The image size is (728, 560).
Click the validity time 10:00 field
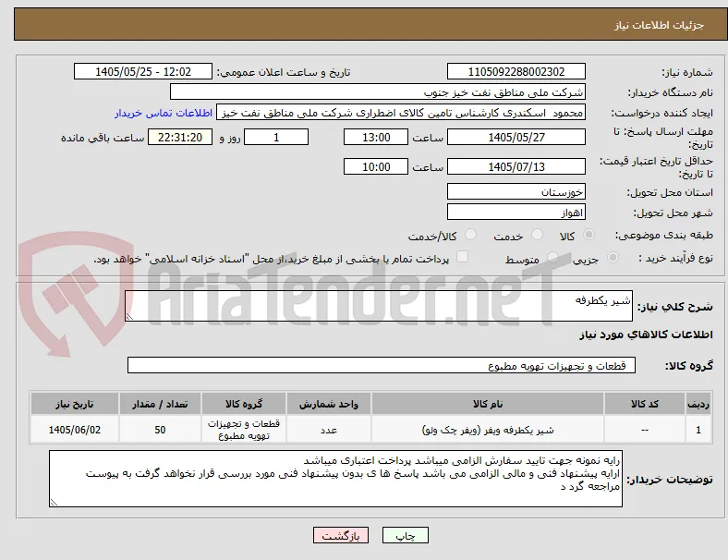[x=376, y=166]
